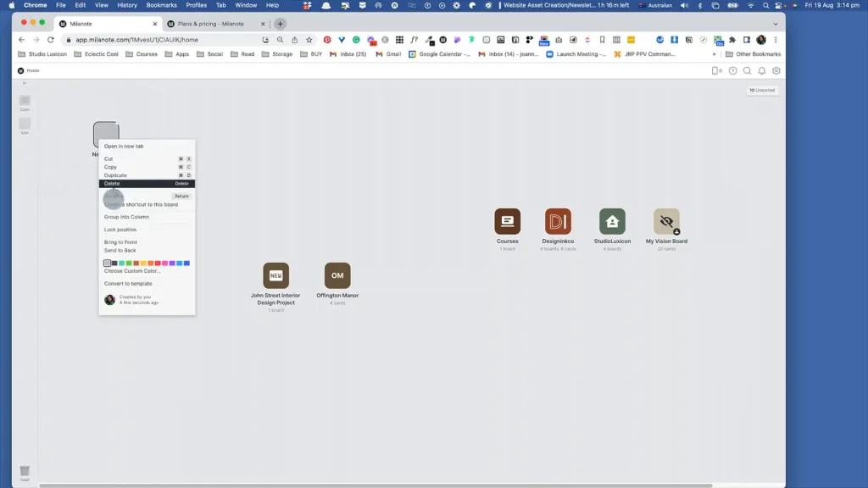This screenshot has height=488, width=868.
Task: Open the Studio Luxicon bookmarks folder
Action: (42, 54)
